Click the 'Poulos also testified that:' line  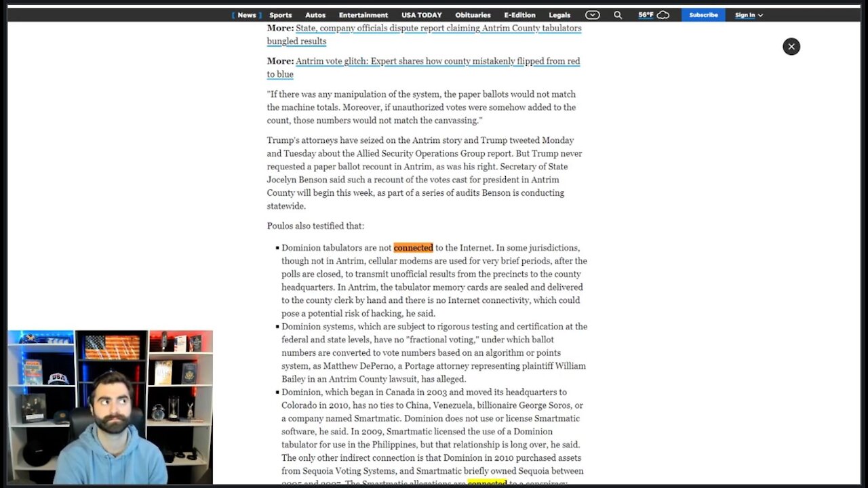pyautogui.click(x=315, y=226)
